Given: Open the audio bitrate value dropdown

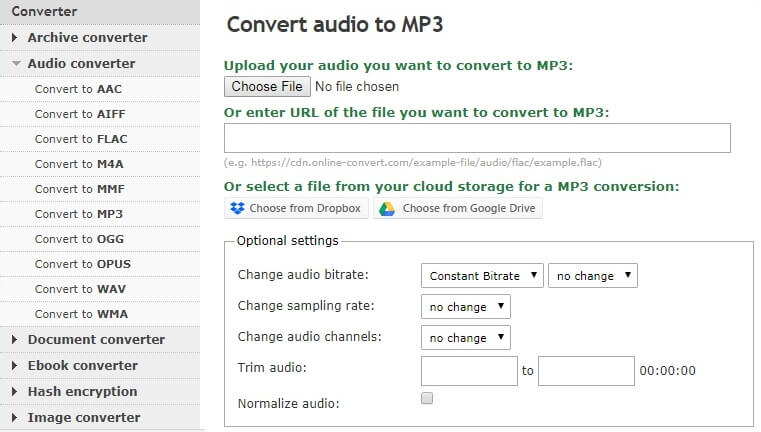Looking at the screenshot, I should 592,276.
